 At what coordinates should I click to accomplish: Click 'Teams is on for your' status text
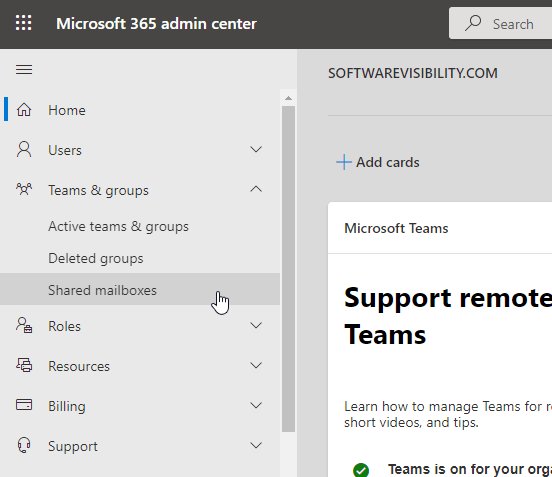[x=470, y=470]
